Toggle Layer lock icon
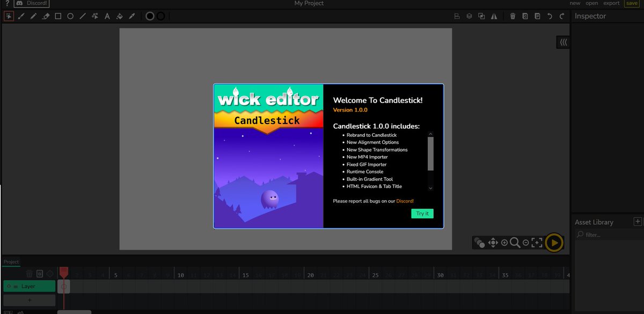 [16, 287]
